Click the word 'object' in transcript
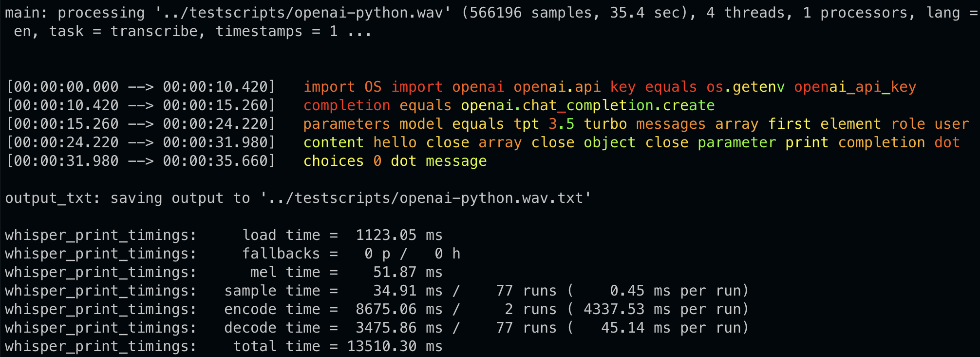980x357 pixels. click(x=610, y=143)
